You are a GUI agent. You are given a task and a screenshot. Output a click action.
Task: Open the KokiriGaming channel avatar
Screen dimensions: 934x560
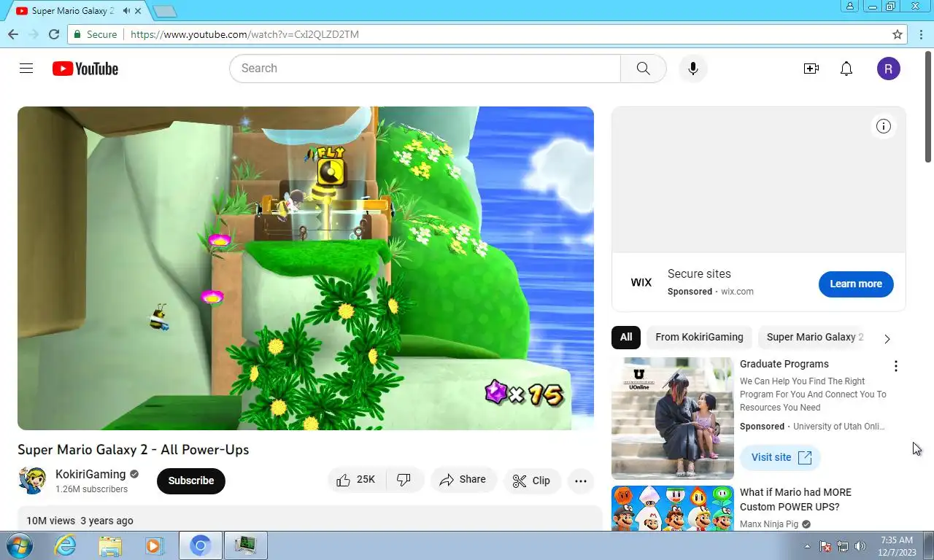32,481
